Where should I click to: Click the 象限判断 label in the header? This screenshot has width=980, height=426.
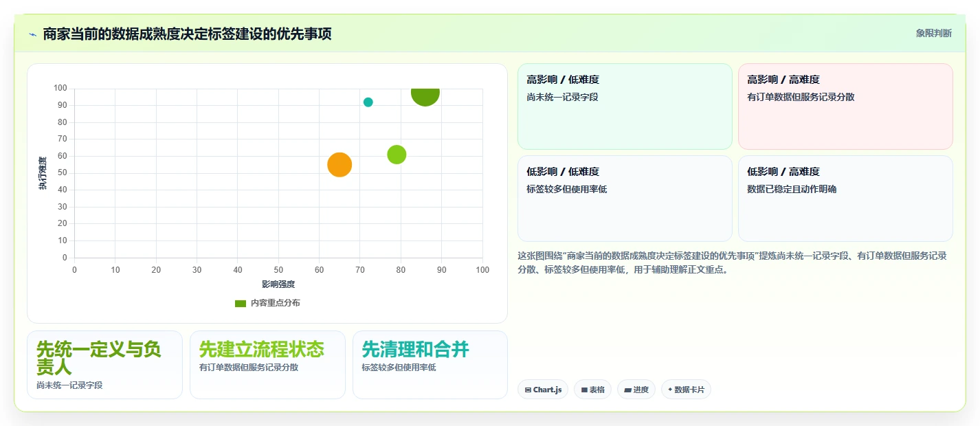point(934,33)
